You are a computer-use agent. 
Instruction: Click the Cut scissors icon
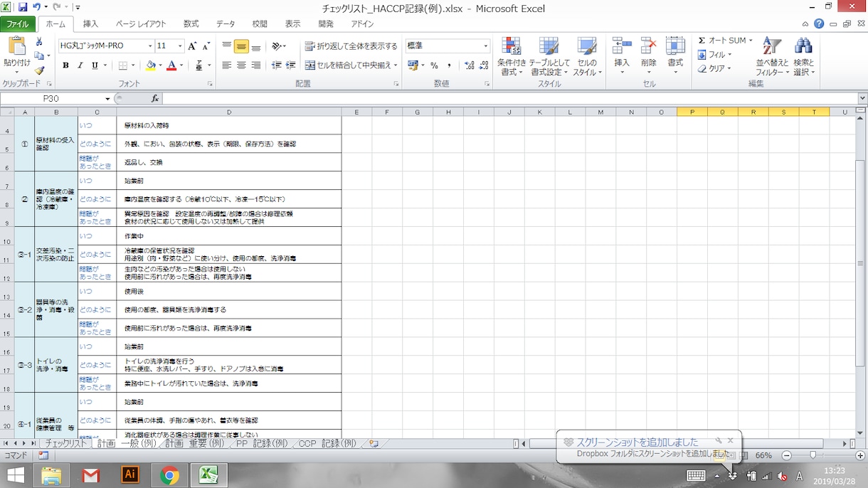tap(39, 42)
